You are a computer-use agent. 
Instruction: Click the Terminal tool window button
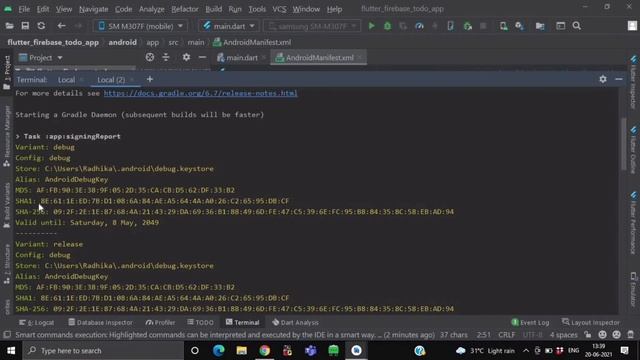[x=242, y=322]
